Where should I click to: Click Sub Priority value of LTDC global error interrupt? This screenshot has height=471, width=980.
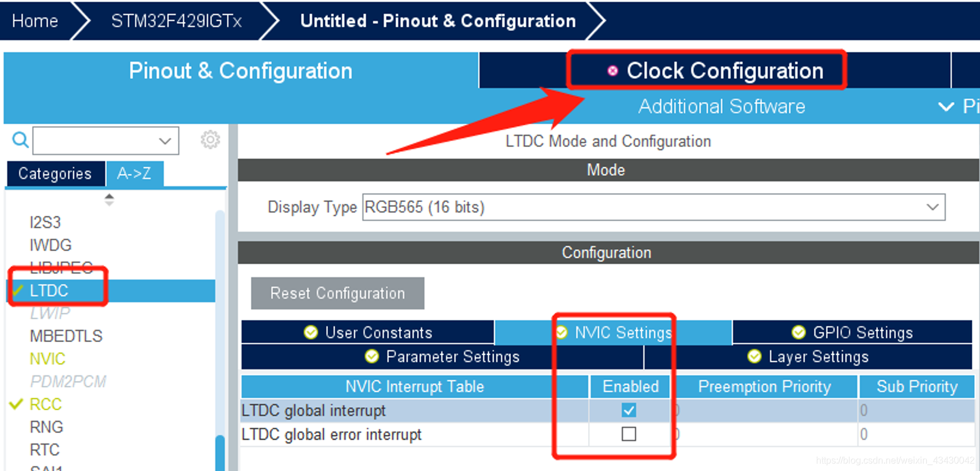click(x=864, y=434)
